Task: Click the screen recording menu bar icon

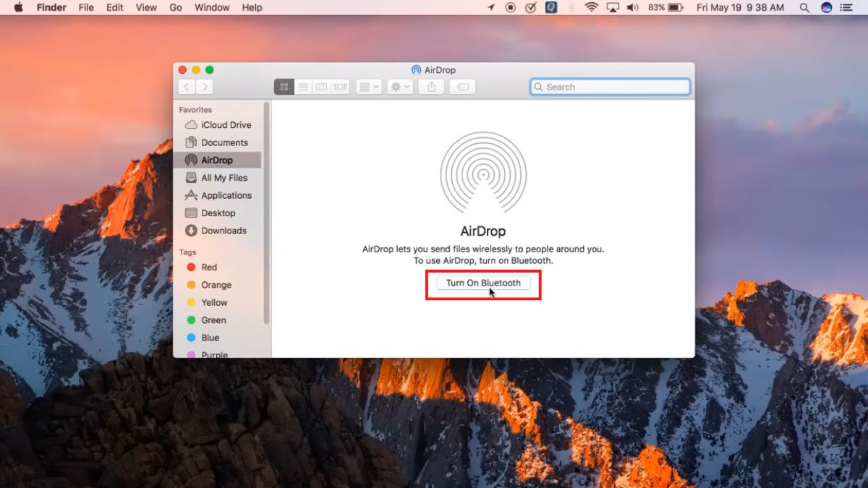Action: pyautogui.click(x=511, y=7)
